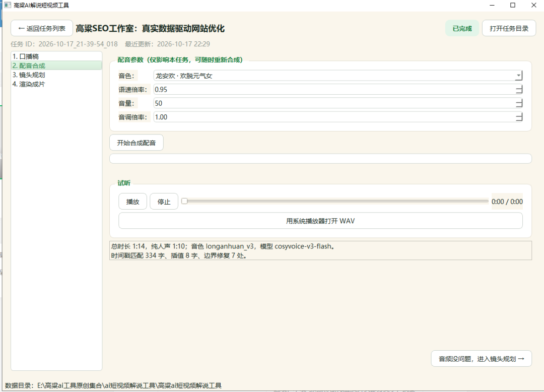The width and height of the screenshot is (544, 392).
Task: Stop audio preview with 停止
Action: (x=164, y=202)
